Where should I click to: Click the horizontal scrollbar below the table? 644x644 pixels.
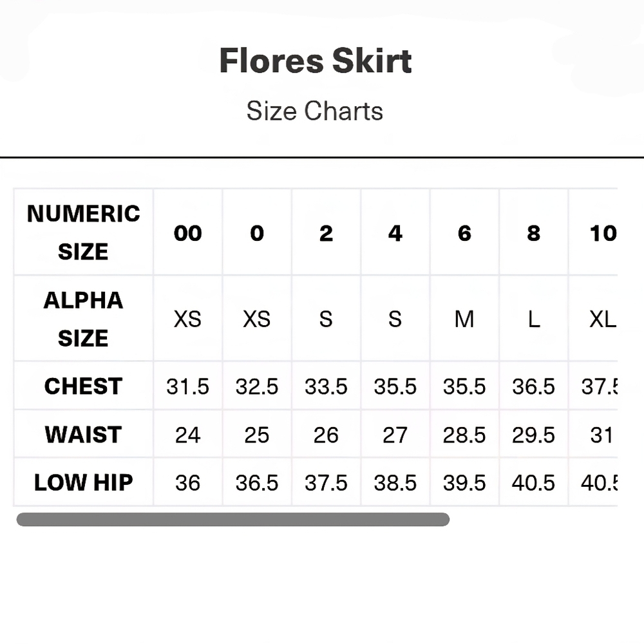(x=233, y=519)
